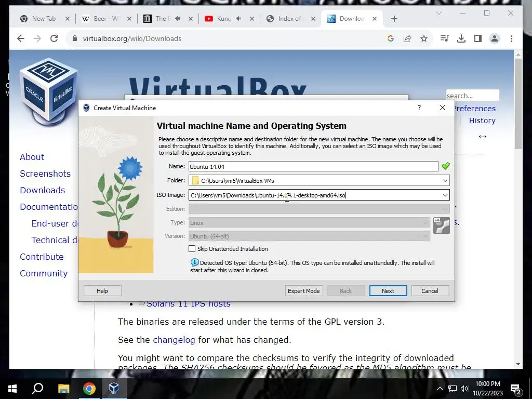Open a new tab with plus button
Screen dimensions: 532x399
click(x=394, y=19)
